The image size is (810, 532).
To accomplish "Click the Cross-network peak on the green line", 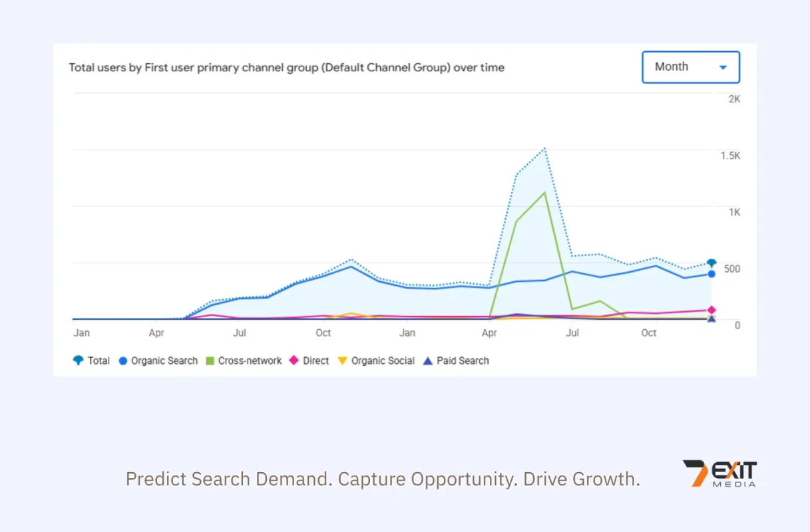I will coord(545,193).
